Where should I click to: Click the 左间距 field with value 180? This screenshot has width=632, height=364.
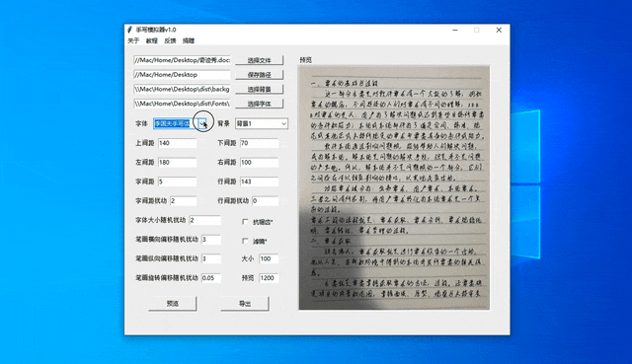[x=178, y=162]
